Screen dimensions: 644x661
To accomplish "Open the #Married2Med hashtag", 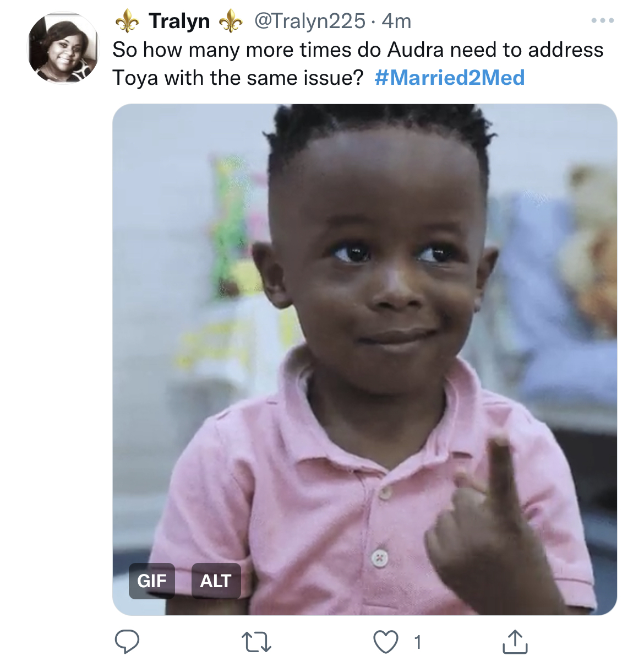I will pos(449,78).
